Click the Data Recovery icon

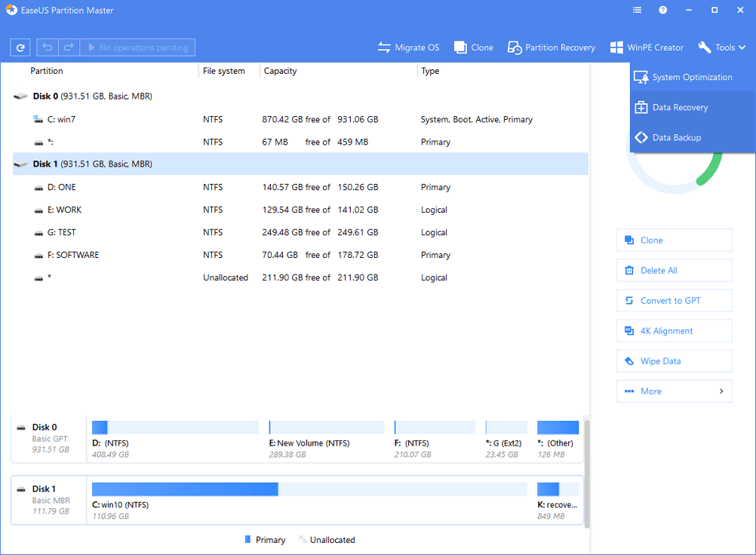click(x=641, y=107)
